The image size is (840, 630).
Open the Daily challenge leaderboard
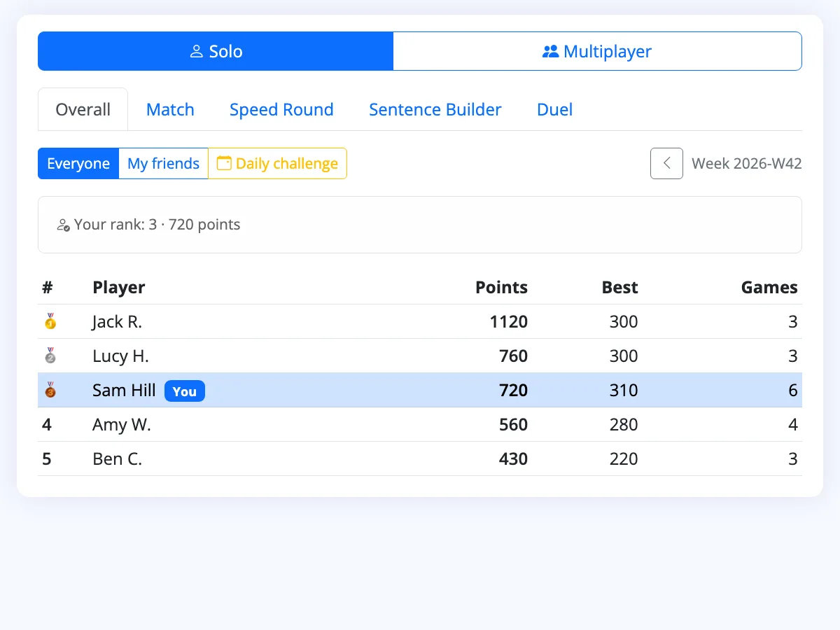[x=277, y=164]
